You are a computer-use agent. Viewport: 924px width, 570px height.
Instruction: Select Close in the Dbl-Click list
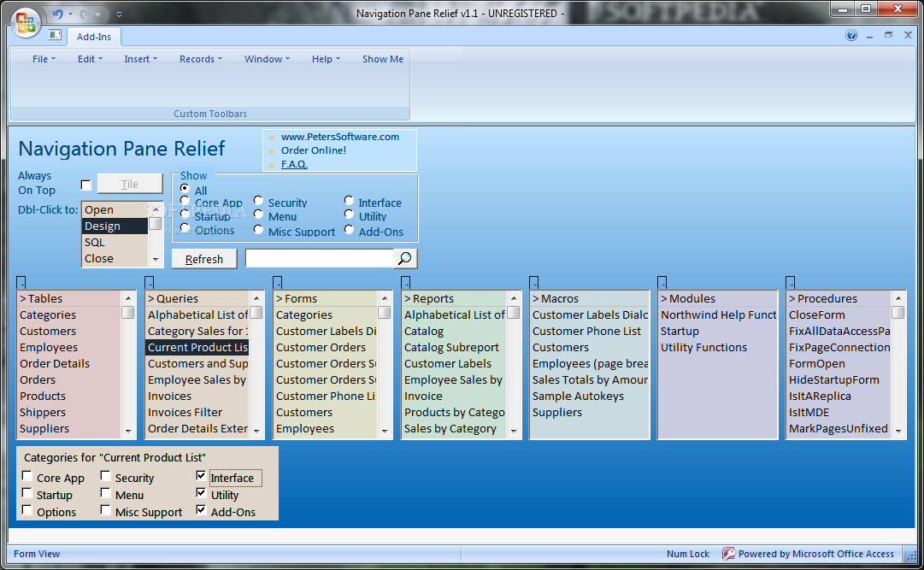(x=115, y=258)
